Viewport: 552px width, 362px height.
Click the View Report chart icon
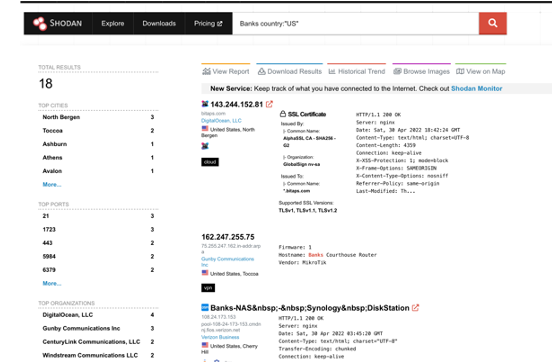[x=206, y=71]
